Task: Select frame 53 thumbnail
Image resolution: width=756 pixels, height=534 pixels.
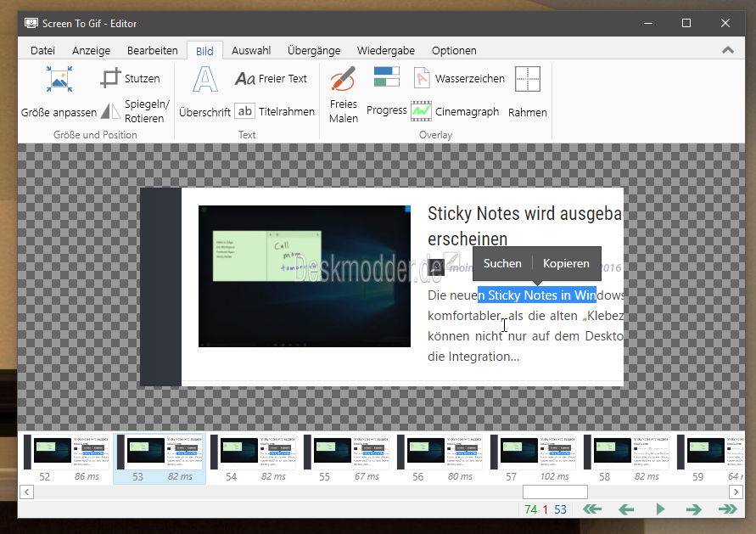Action: point(160,458)
